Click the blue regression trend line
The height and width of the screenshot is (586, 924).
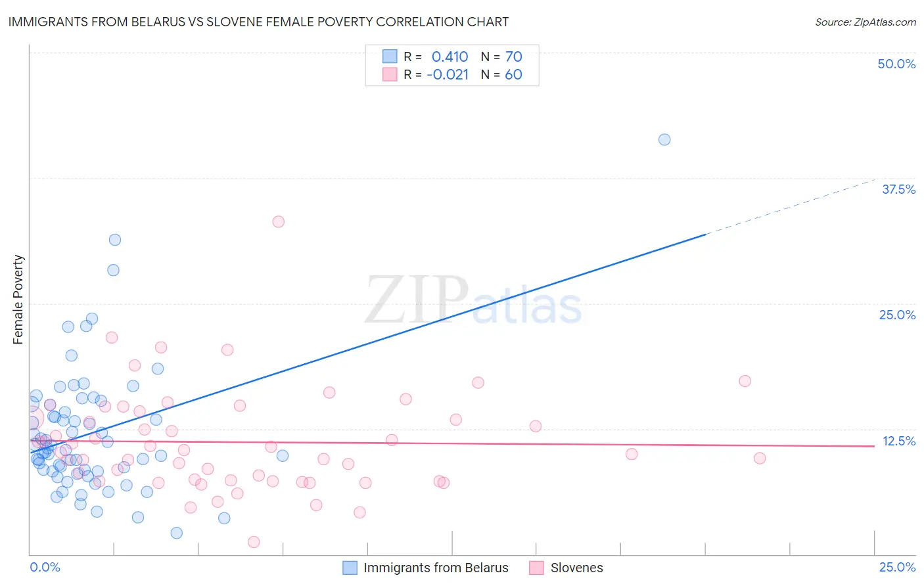368,343
